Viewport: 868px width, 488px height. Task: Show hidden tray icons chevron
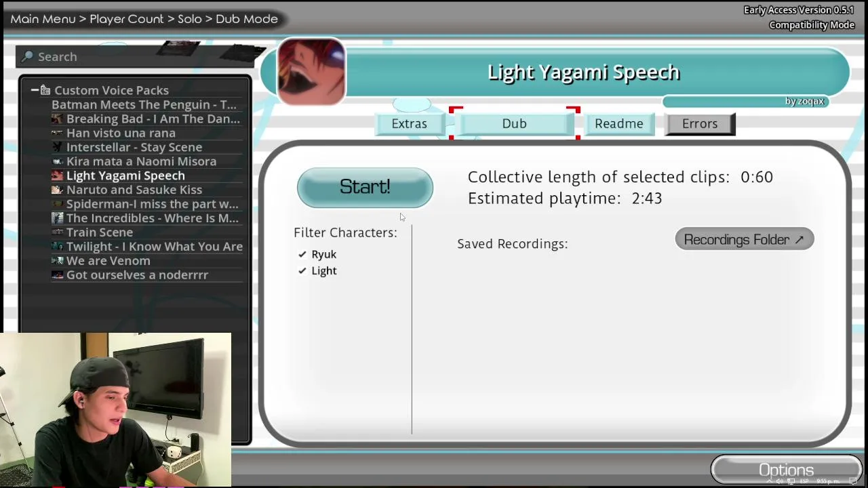[770, 481]
